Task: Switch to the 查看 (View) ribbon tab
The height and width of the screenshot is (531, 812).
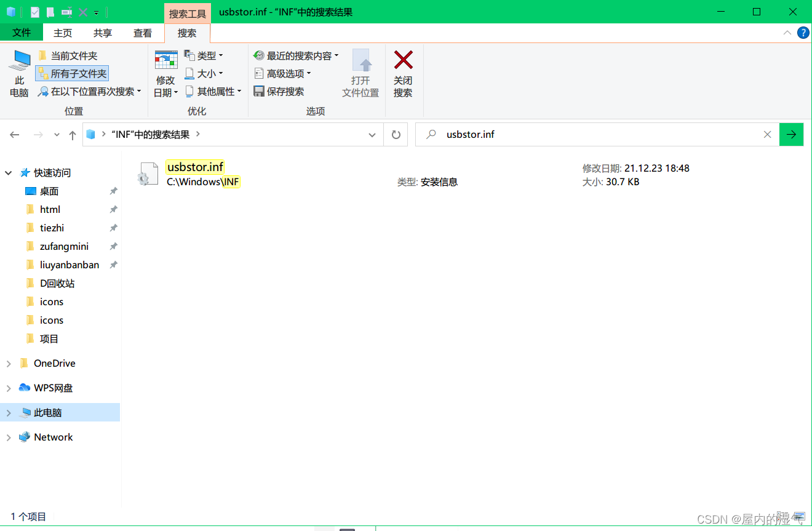Action: (x=143, y=33)
